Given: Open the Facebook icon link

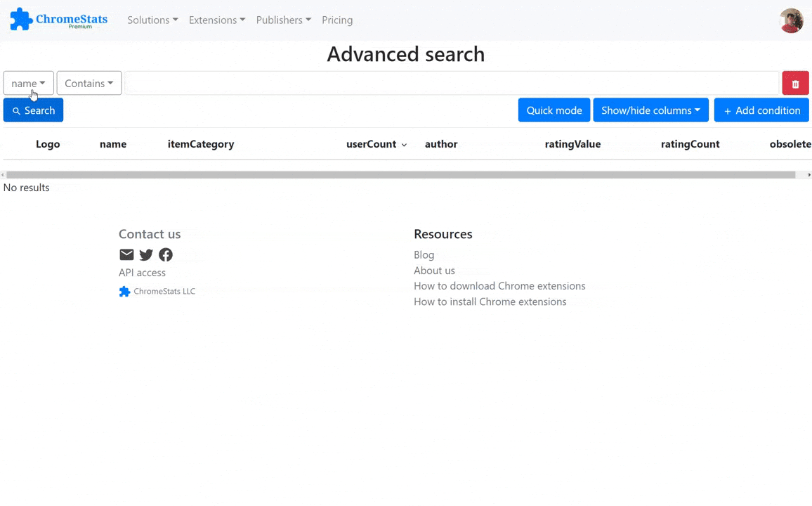Looking at the screenshot, I should pyautogui.click(x=166, y=254).
